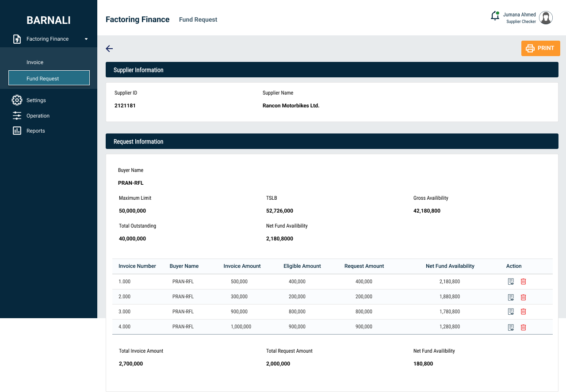Screen dimensions: 566x392
Task: Open the Operation menu
Action: [38, 116]
